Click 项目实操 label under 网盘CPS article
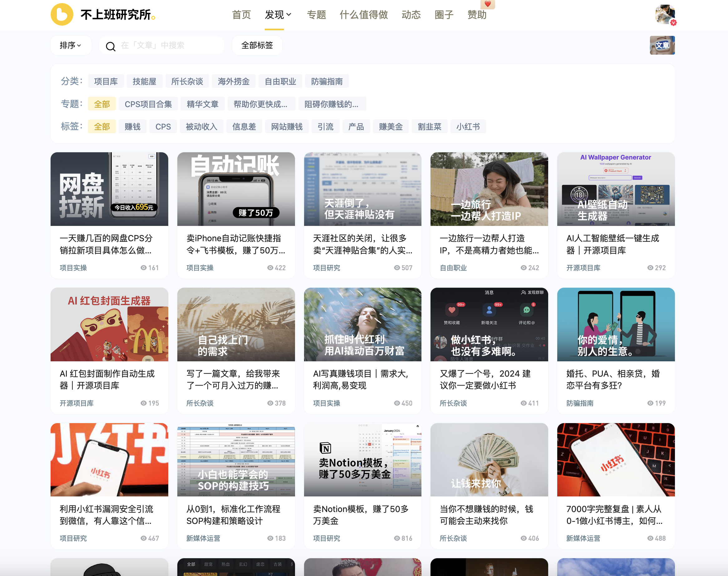Image resolution: width=728 pixels, height=576 pixels. click(73, 268)
